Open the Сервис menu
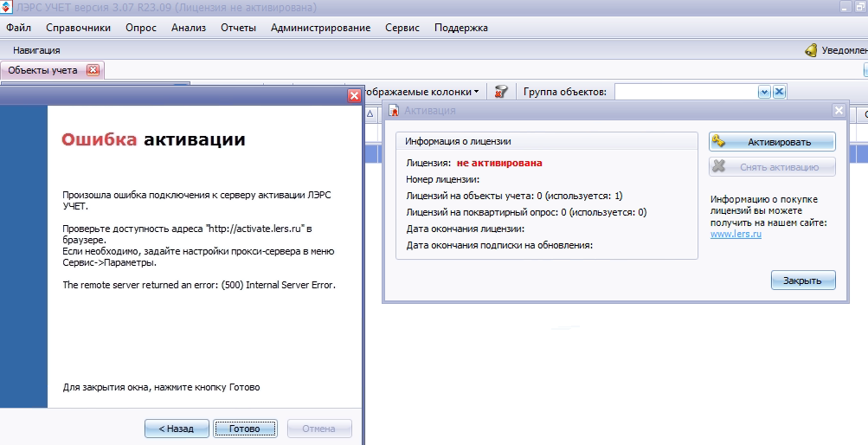The height and width of the screenshot is (445, 868). (402, 28)
